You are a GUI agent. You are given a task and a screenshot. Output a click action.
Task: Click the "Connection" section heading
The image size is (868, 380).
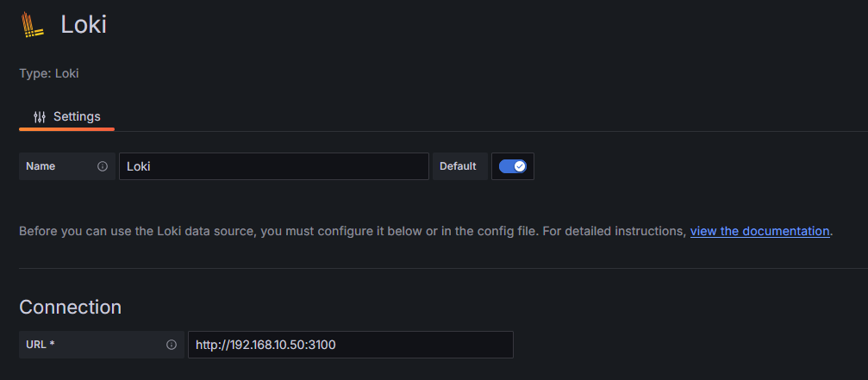pyautogui.click(x=70, y=307)
